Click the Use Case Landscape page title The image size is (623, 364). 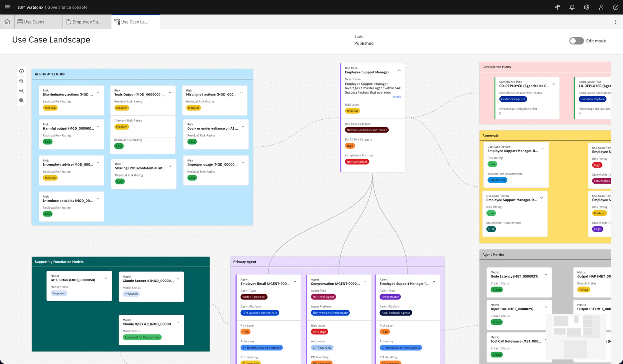pos(51,40)
